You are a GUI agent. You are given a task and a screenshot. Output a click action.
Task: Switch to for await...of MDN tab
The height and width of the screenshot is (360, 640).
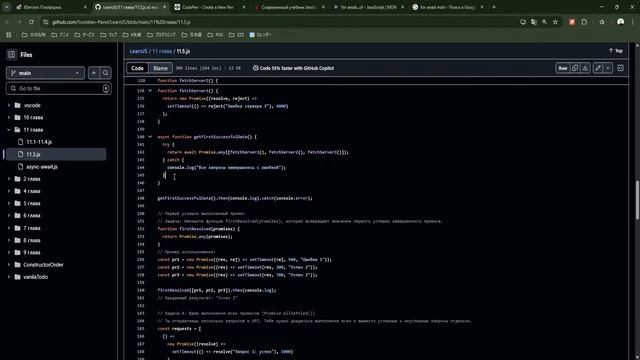click(x=368, y=7)
